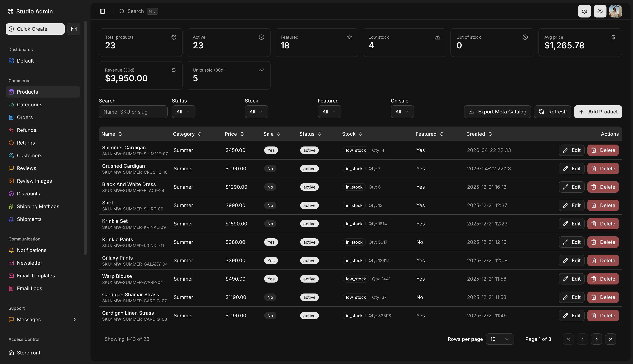The width and height of the screenshot is (633, 364).
Task: Open the Featured filter dropdown
Action: point(330,112)
